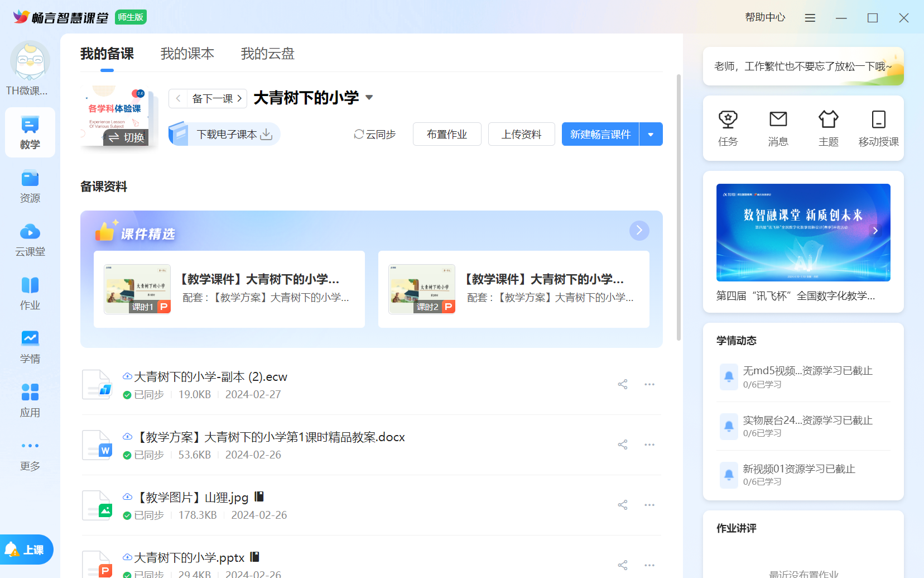This screenshot has width=924, height=578.
Task: Open more options for 大青树下的小学-副本 (2).ecw
Action: (x=649, y=384)
